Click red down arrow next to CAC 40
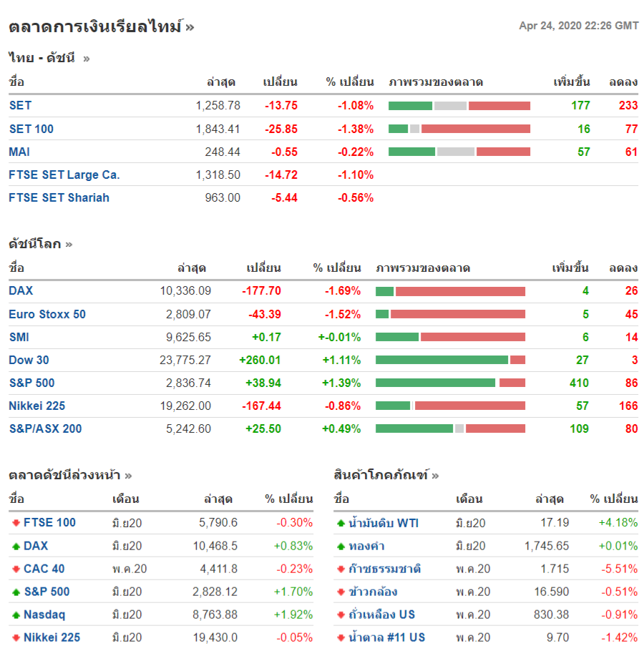644x661 pixels. [x=15, y=569]
